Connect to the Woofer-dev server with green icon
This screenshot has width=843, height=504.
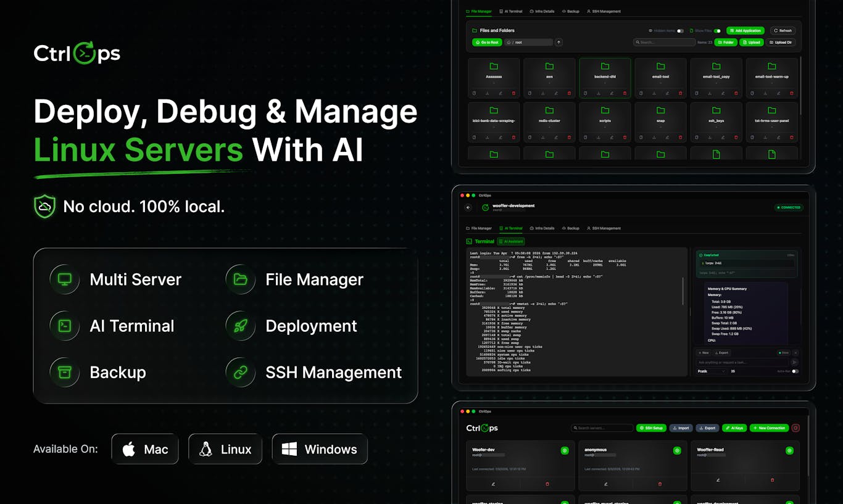point(565,451)
